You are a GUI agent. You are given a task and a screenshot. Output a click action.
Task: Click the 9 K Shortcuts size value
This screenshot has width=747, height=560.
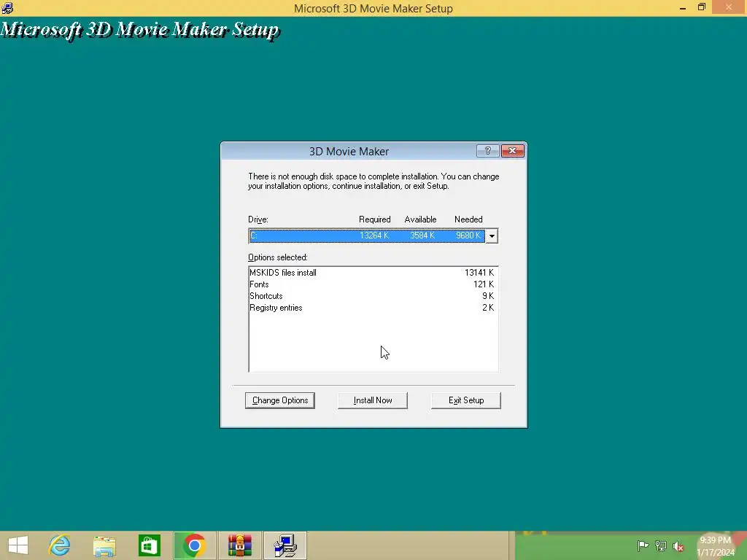point(488,296)
